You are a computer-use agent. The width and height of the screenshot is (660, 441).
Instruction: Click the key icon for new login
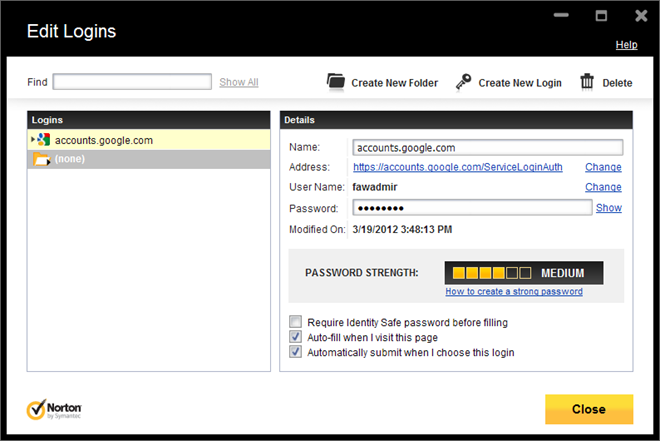(463, 82)
